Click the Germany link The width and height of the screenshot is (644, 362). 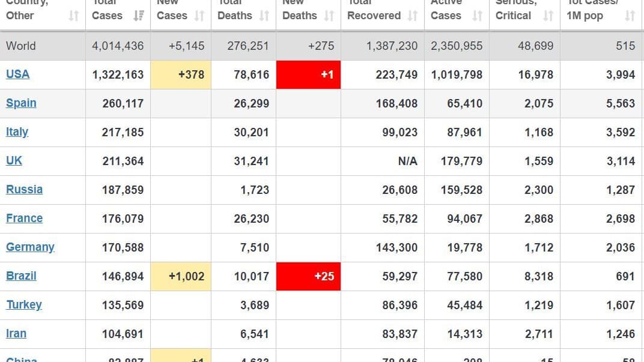pos(30,247)
